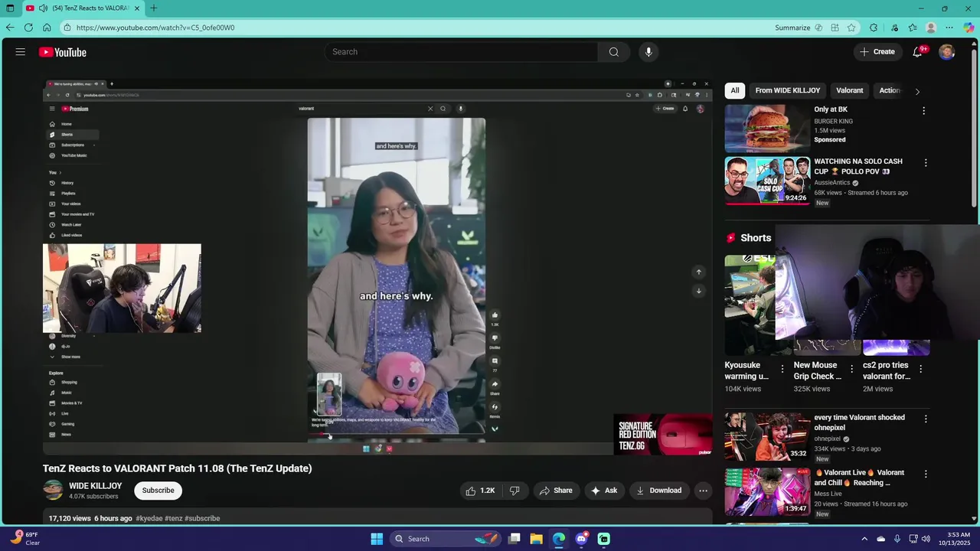Open options for Only at BK ad
The width and height of the screenshot is (980, 551).
click(923, 111)
